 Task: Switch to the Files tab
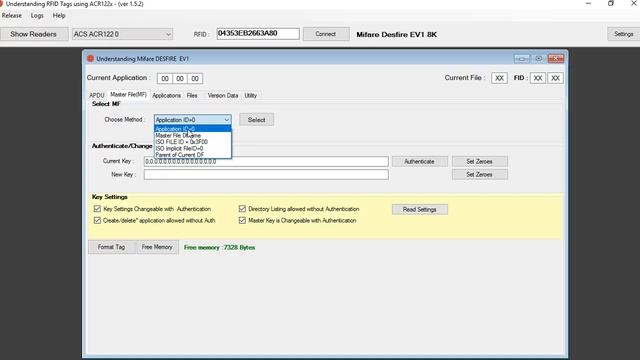[192, 96]
